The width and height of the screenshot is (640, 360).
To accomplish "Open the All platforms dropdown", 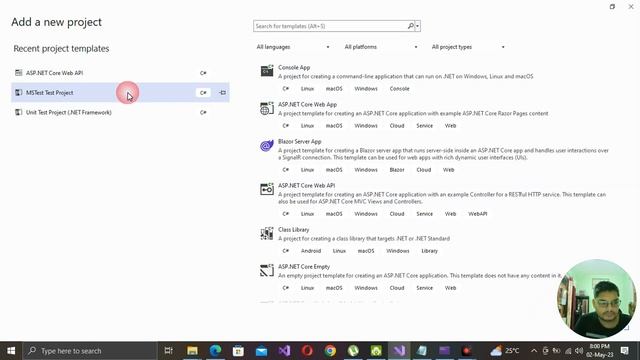I will point(381,47).
